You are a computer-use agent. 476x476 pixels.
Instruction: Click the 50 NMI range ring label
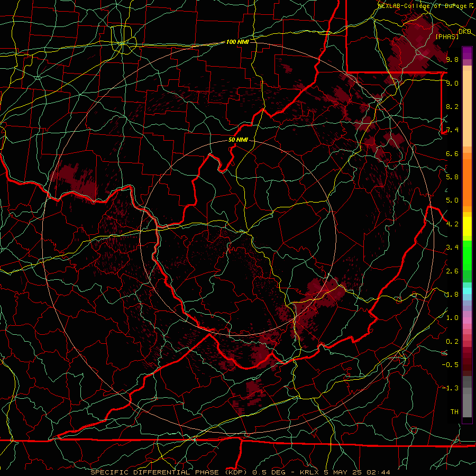[239, 140]
